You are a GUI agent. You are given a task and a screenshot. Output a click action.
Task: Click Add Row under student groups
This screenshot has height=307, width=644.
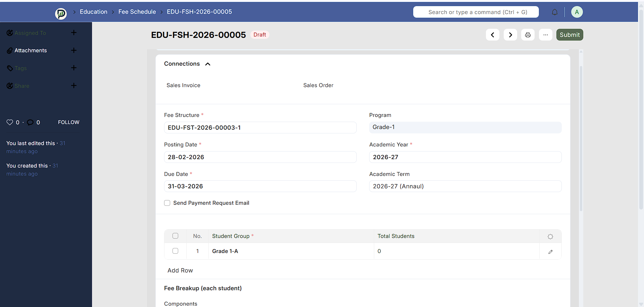click(x=180, y=270)
